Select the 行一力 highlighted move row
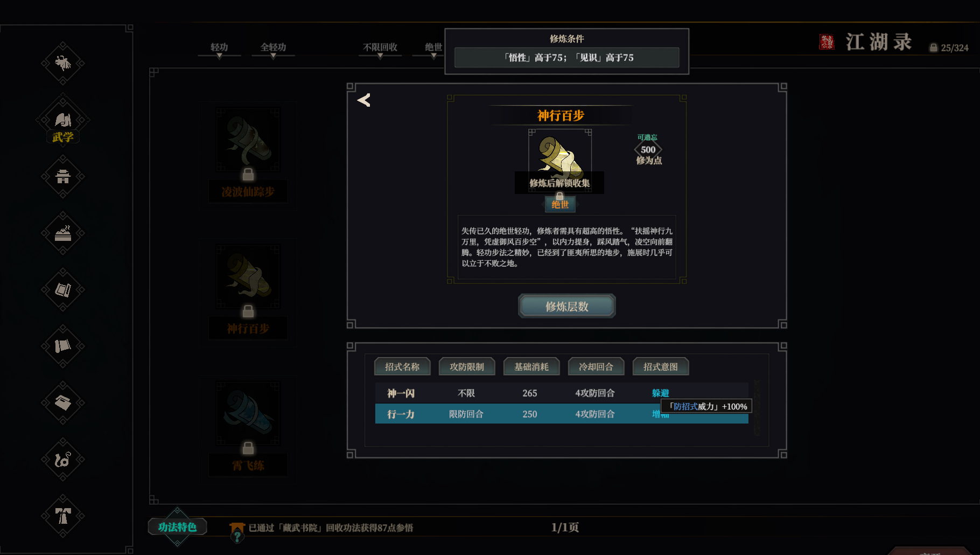This screenshot has height=555, width=980. click(562, 414)
